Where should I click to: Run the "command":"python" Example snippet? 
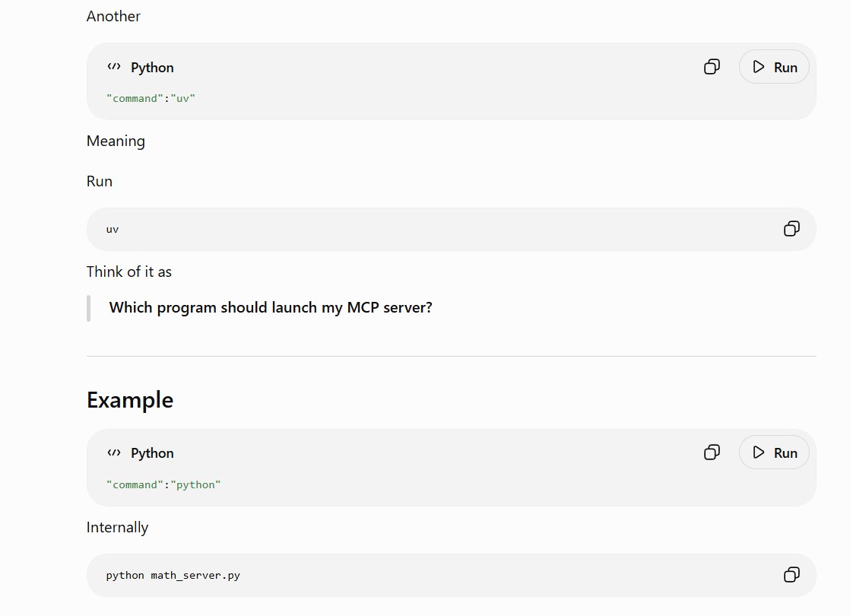pyautogui.click(x=774, y=452)
